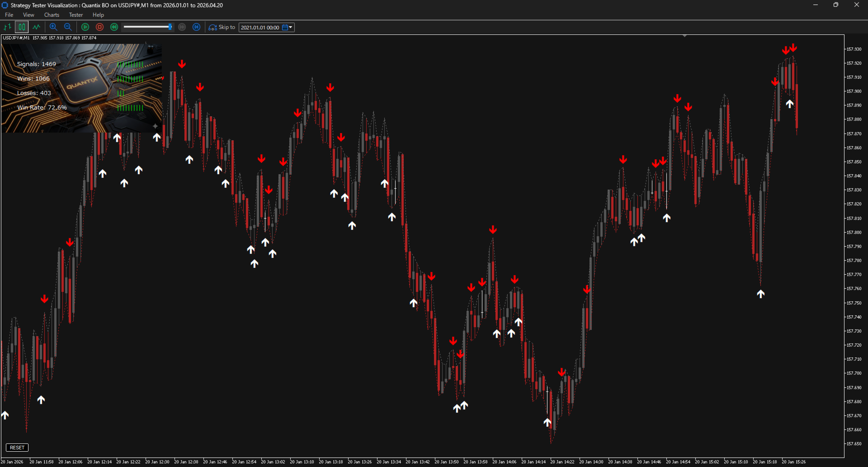Click the Strategy Tester Visualization window title
This screenshot has height=467, width=868.
117,5
